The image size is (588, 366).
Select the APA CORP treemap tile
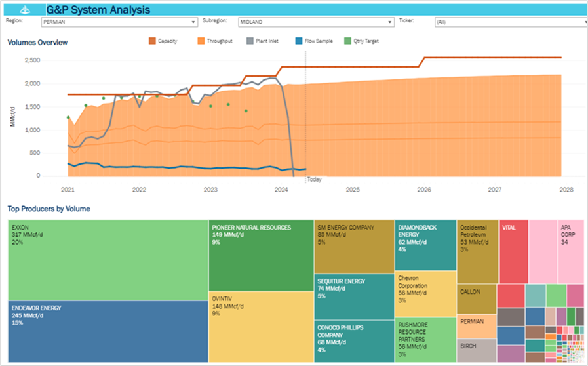570,251
